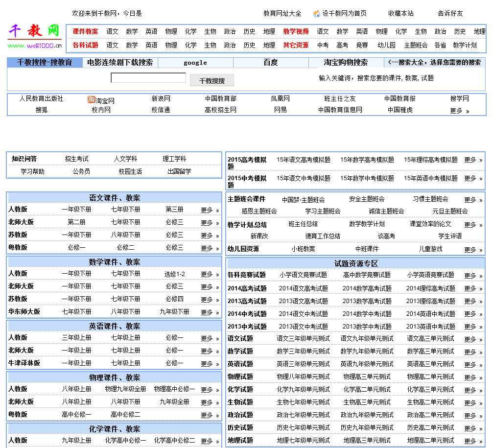This screenshot has width=493, height=448.
Task: Click 感恩主题班会 link
Action: [x=259, y=211]
